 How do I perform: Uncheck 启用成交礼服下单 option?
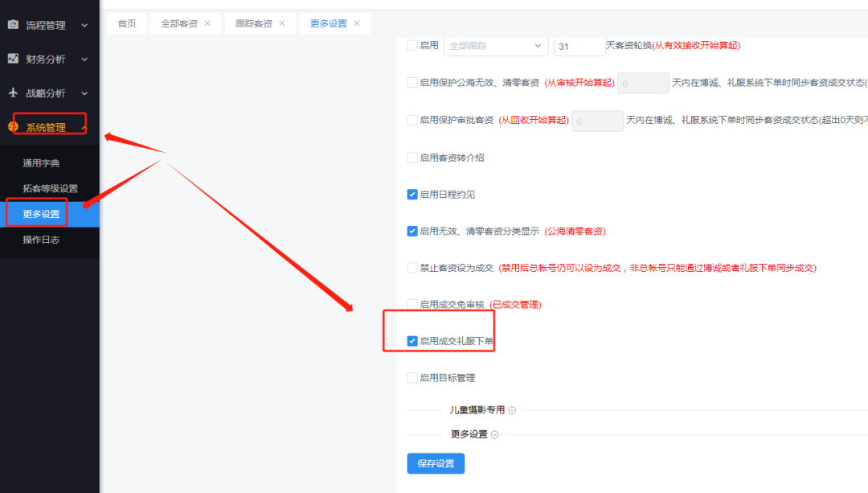412,341
